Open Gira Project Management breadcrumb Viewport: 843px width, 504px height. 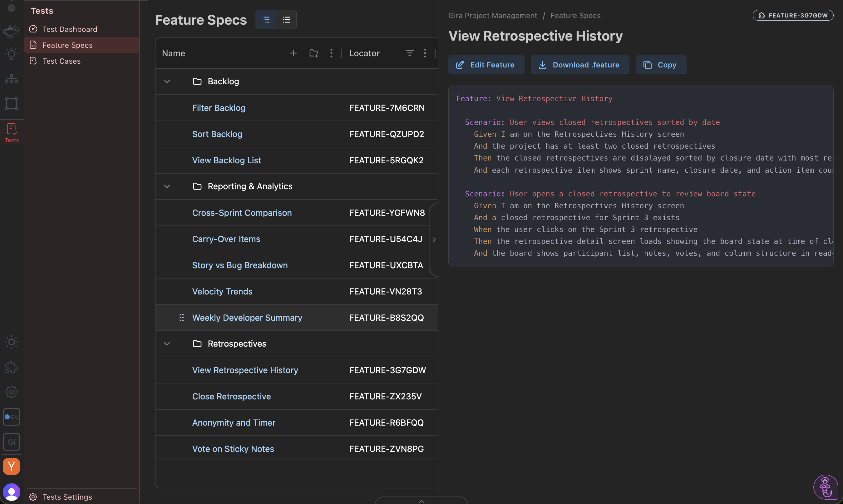[493, 15]
